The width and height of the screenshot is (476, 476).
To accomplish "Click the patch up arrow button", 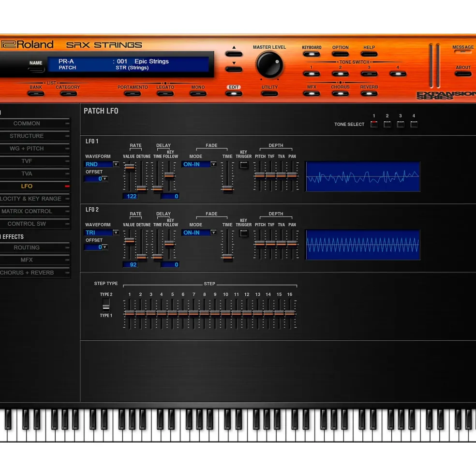I will [x=234, y=54].
